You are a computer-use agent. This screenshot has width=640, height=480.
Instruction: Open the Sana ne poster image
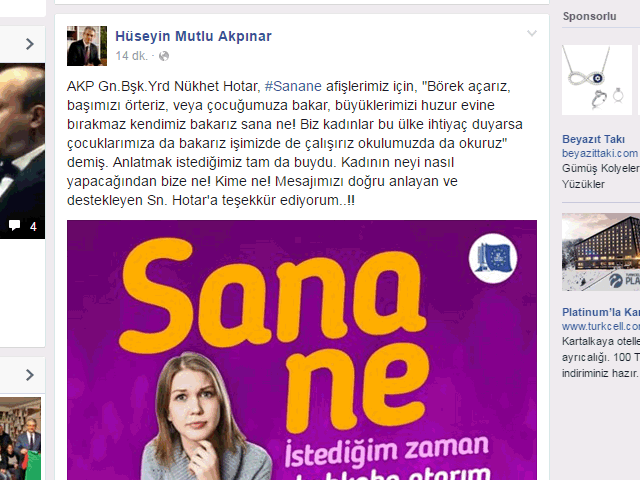tap(302, 350)
